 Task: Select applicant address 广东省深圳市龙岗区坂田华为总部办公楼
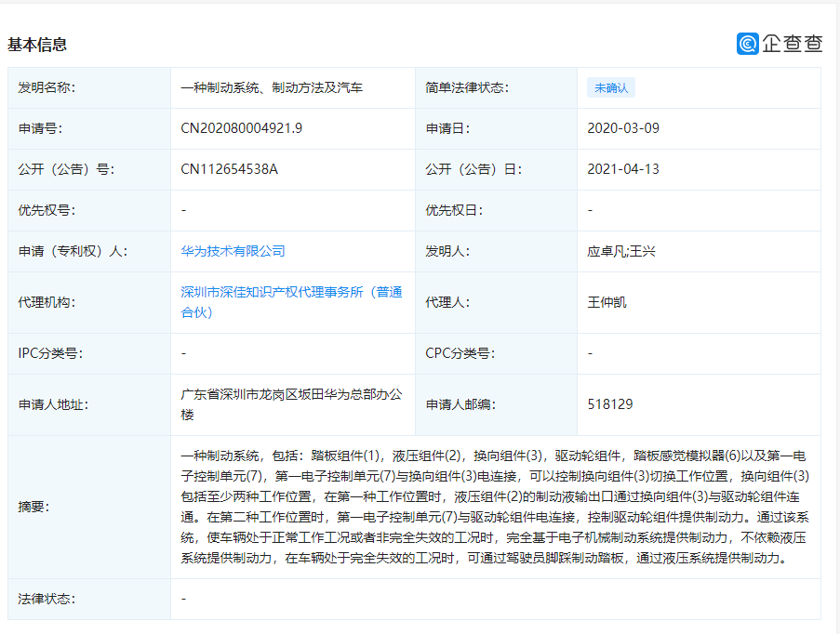pos(291,404)
